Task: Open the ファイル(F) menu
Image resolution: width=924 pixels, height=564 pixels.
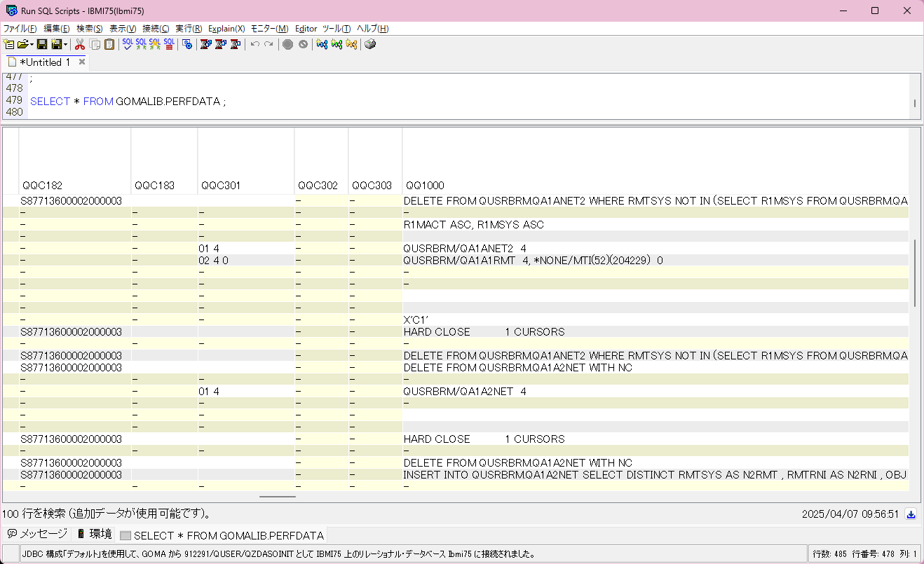Action: tap(20, 29)
